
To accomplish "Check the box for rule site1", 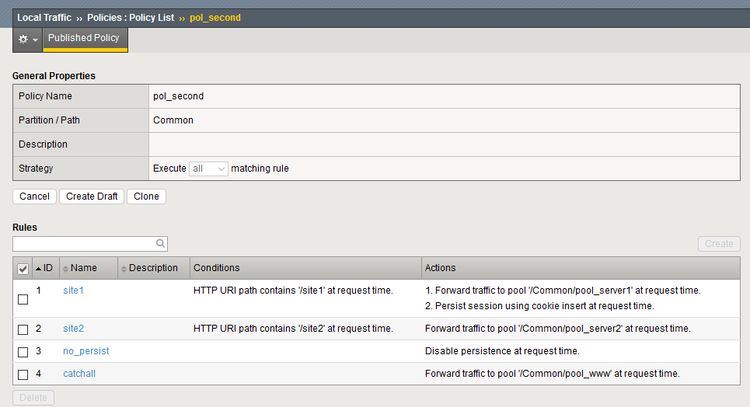I will click(23, 298).
